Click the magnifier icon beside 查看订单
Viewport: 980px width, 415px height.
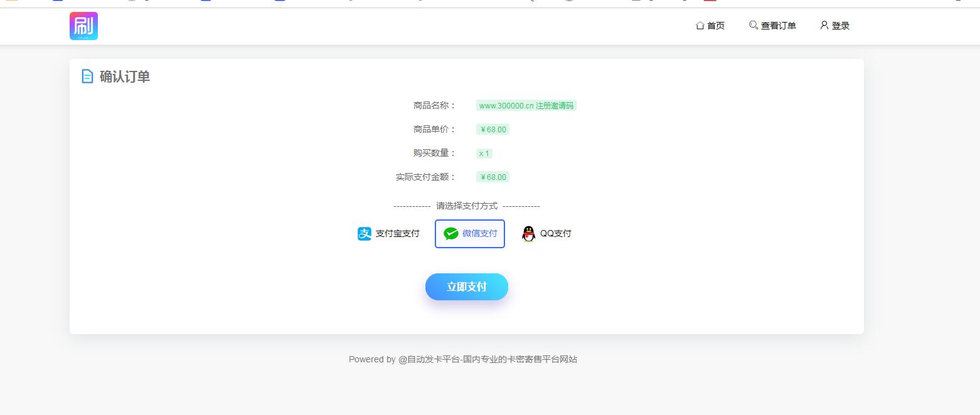pyautogui.click(x=753, y=25)
